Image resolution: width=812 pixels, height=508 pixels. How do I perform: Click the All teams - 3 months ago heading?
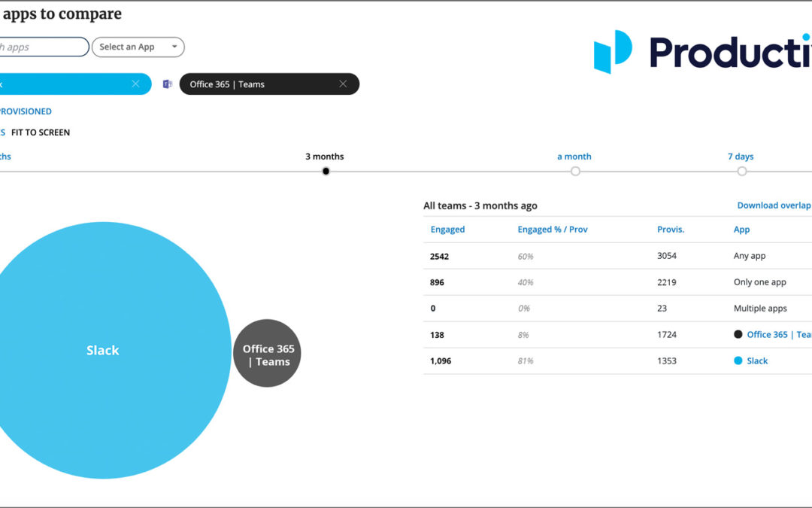[480, 205]
